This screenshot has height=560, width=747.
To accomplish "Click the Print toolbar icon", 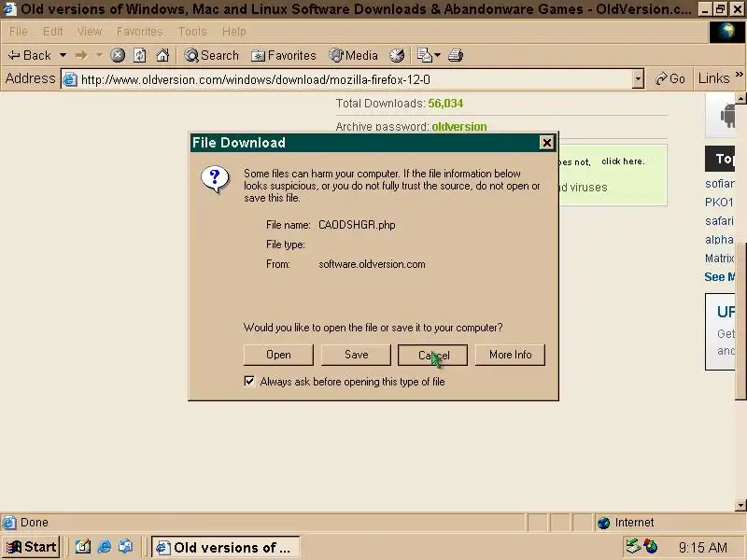I will click(x=456, y=55).
